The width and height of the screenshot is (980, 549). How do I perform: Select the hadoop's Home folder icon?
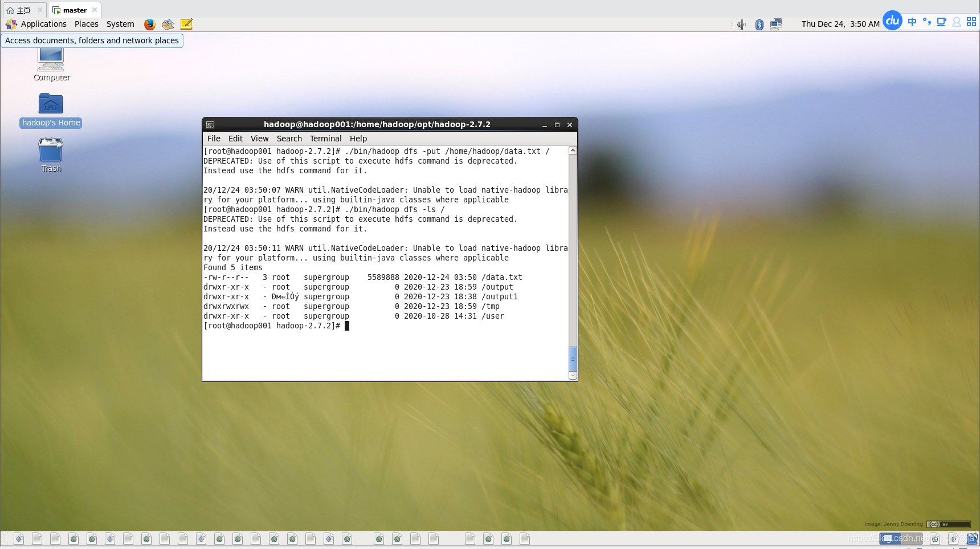tap(51, 110)
